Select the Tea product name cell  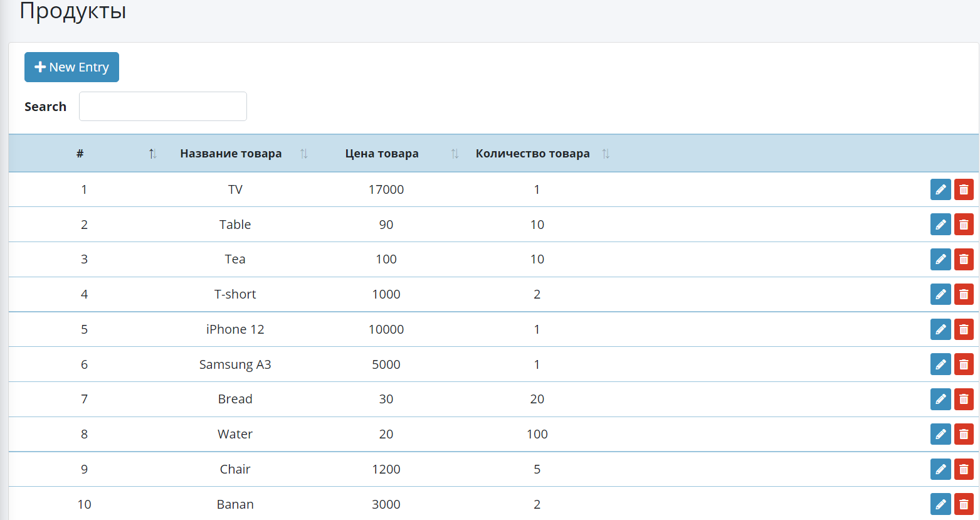tap(235, 259)
